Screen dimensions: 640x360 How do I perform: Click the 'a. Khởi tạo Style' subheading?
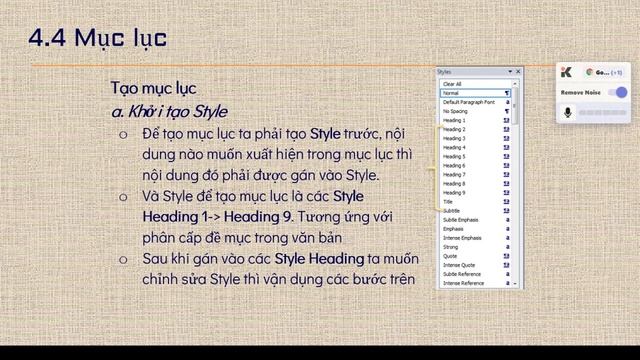point(169,111)
